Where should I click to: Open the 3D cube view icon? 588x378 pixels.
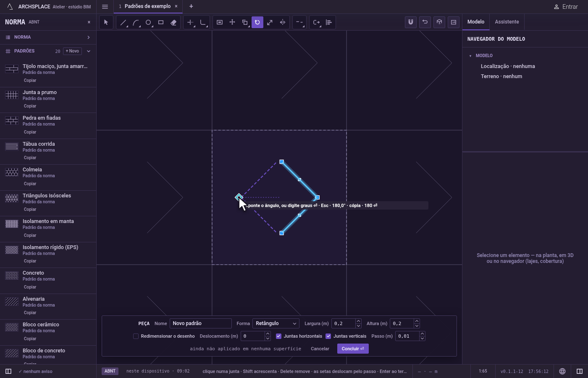click(439, 22)
